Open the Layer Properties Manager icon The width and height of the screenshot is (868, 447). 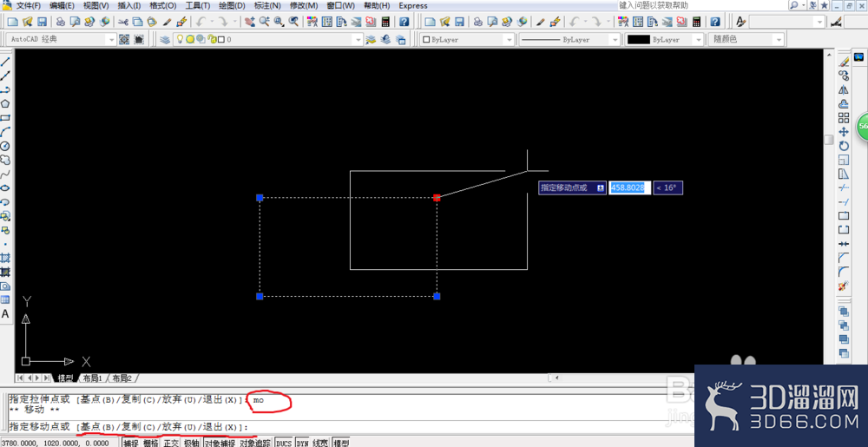(165, 39)
